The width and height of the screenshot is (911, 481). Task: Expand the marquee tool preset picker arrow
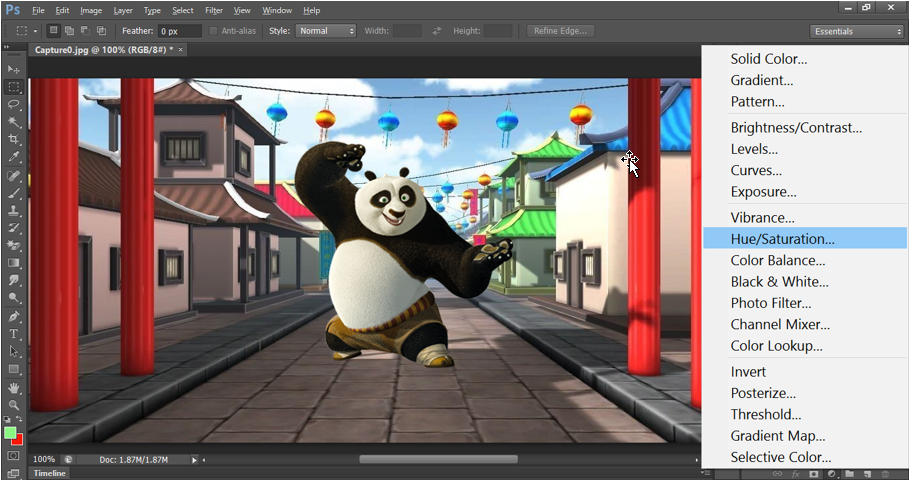[x=34, y=31]
